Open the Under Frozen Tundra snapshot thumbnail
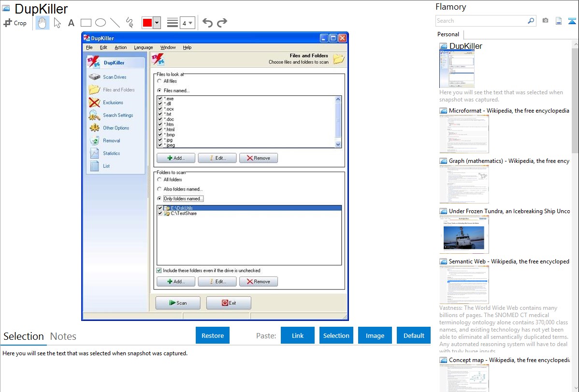 click(x=464, y=234)
